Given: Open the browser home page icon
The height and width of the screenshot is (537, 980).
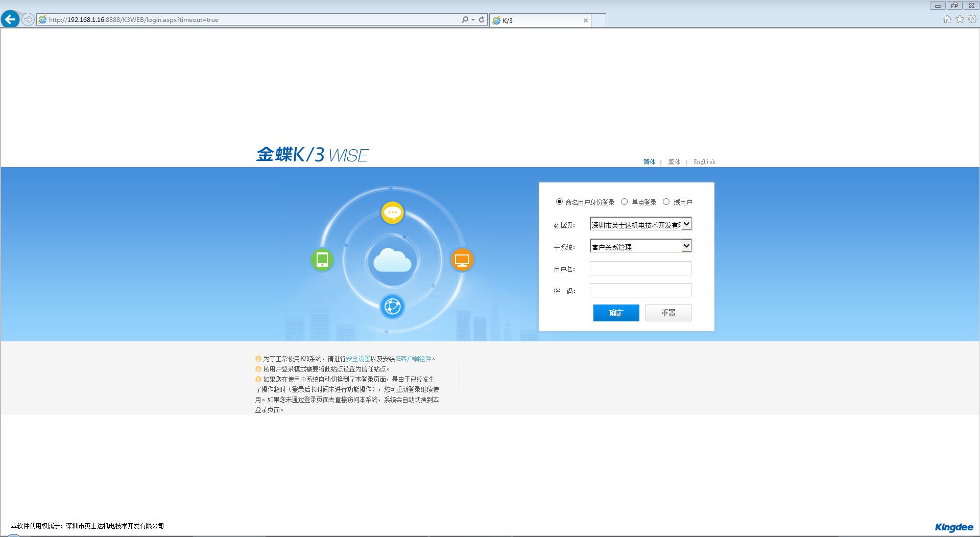Looking at the screenshot, I should pyautogui.click(x=947, y=19).
